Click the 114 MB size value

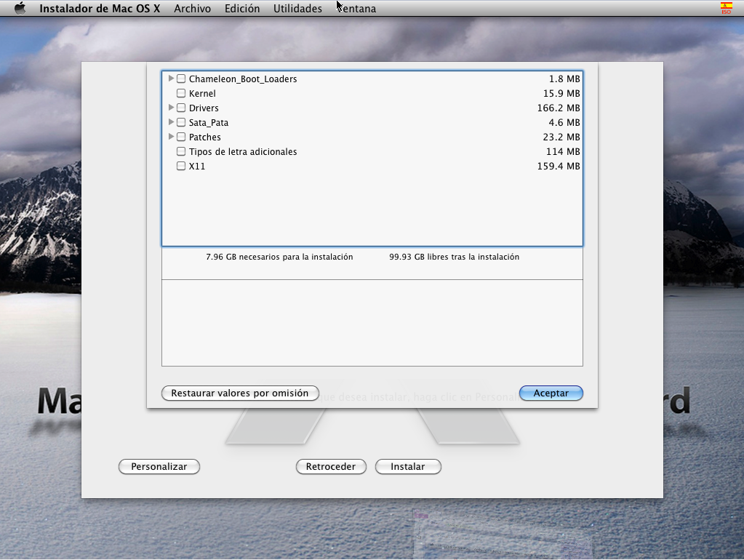[563, 152]
